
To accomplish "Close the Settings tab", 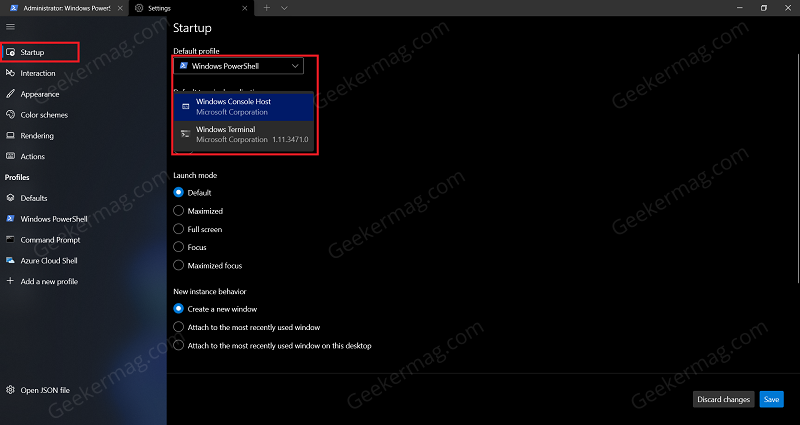I will point(245,8).
